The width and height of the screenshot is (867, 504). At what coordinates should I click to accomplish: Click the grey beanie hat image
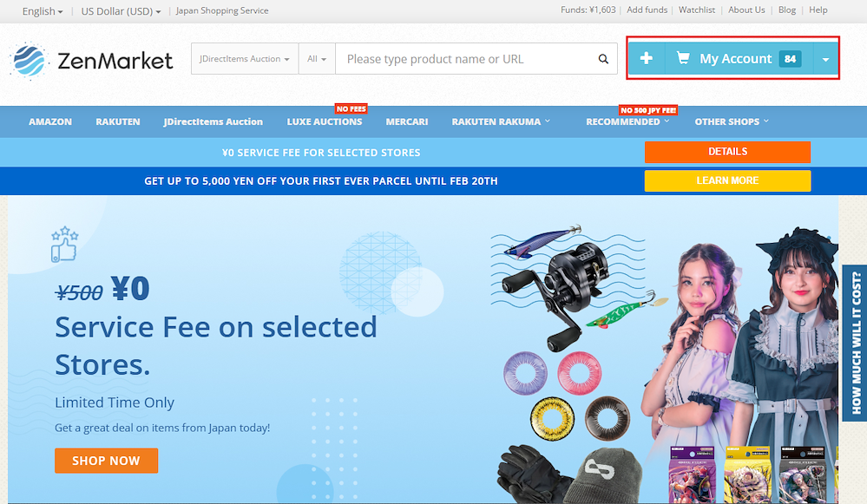[x=602, y=476]
